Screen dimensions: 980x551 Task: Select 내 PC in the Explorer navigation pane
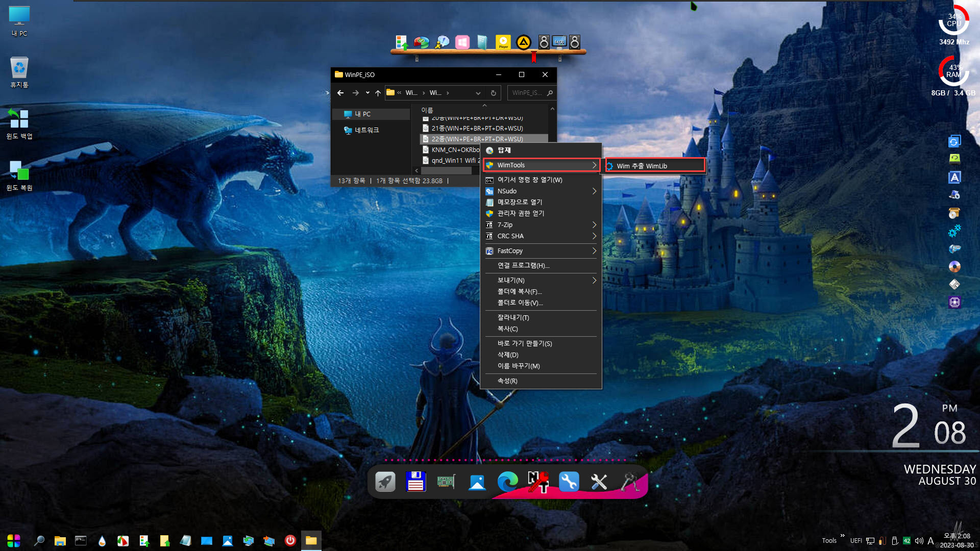pos(371,114)
